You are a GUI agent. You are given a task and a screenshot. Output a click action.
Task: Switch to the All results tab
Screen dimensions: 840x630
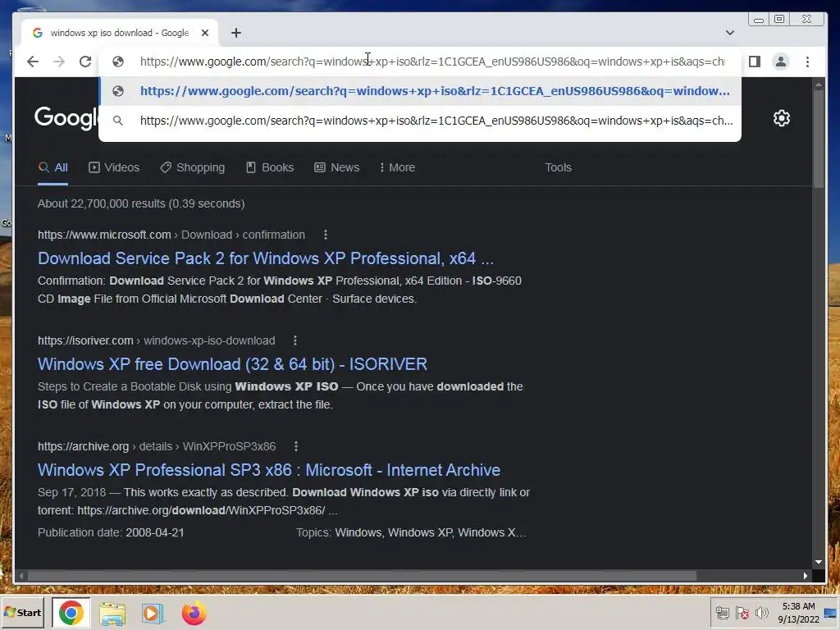(x=53, y=167)
